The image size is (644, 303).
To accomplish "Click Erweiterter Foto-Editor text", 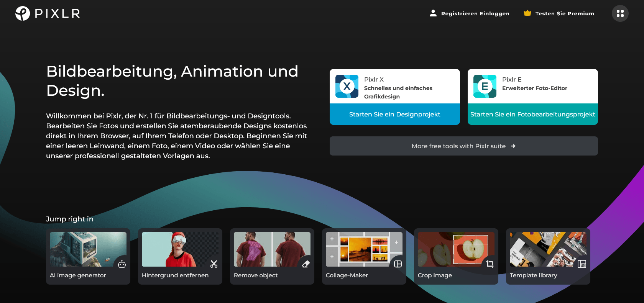I will point(535,88).
